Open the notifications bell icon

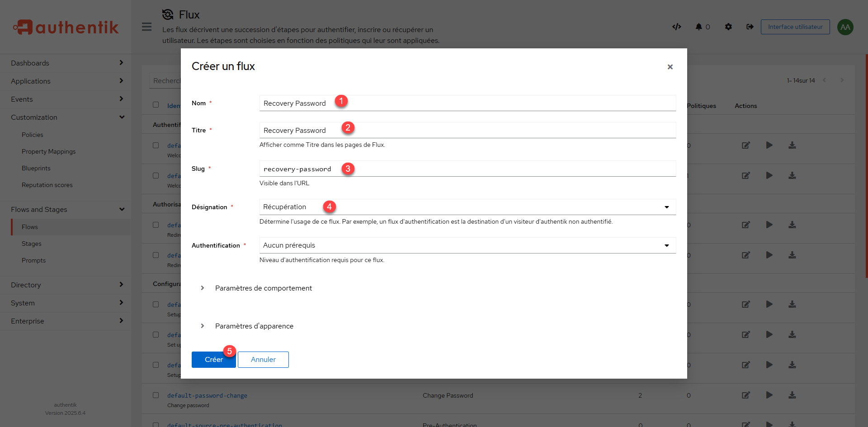(x=698, y=27)
